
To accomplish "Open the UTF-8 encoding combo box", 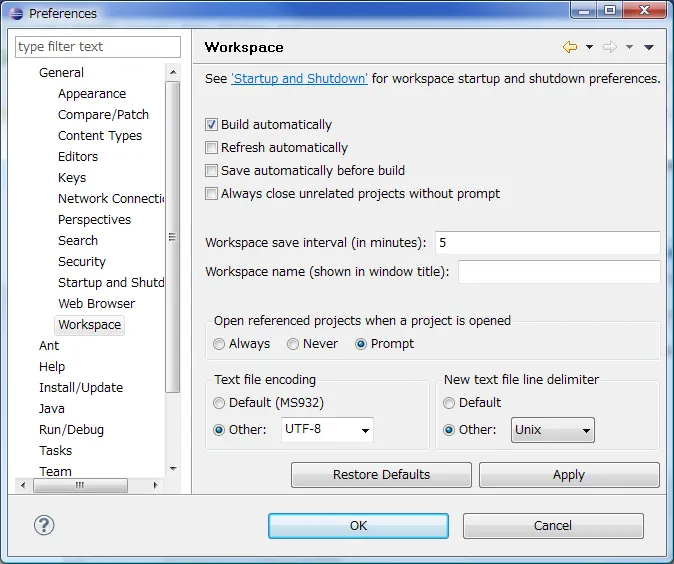I will pyautogui.click(x=327, y=429).
